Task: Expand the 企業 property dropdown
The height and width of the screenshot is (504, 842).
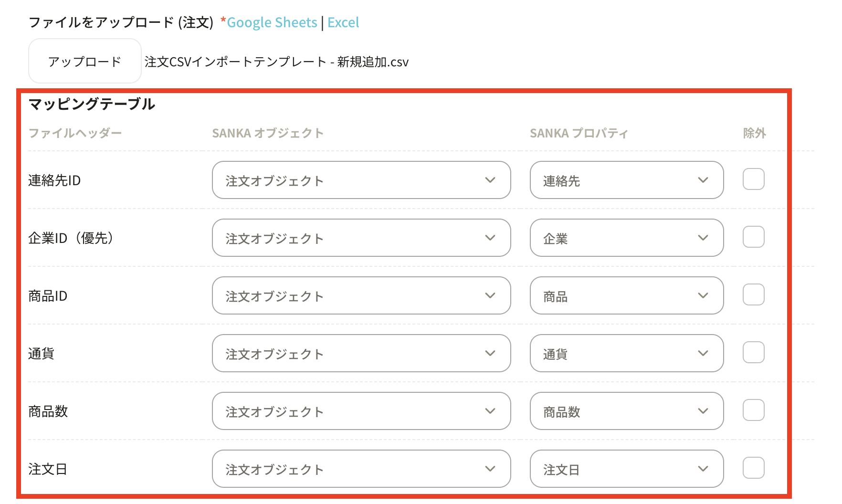Action: tap(626, 238)
